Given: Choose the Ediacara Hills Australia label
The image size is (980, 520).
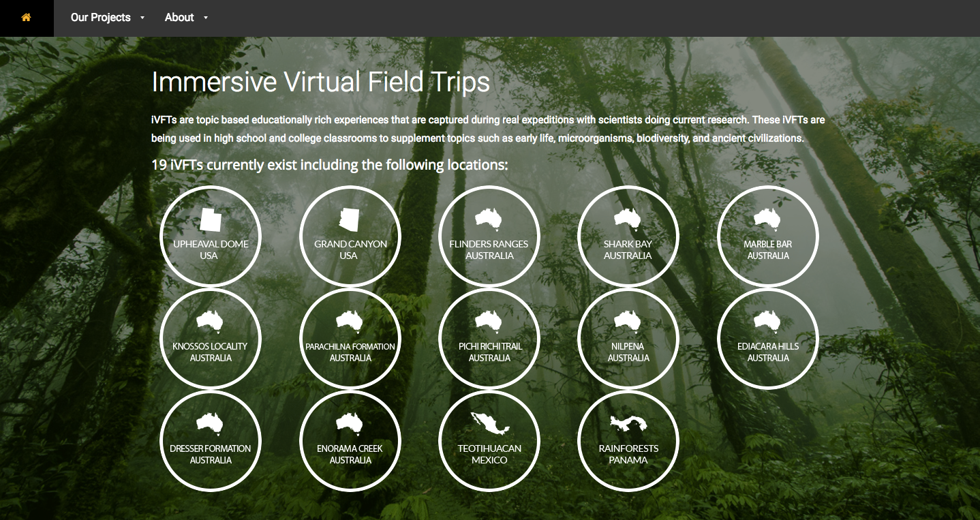Looking at the screenshot, I should 768,352.
